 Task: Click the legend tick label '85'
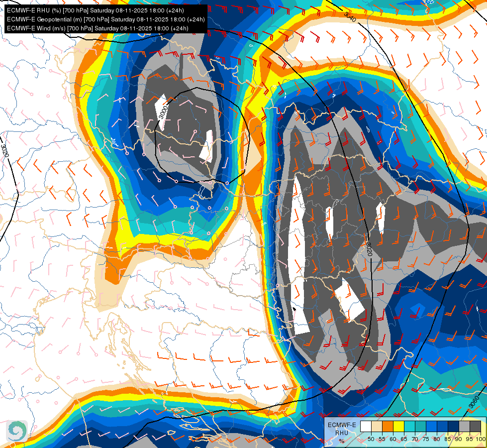(x=448, y=439)
